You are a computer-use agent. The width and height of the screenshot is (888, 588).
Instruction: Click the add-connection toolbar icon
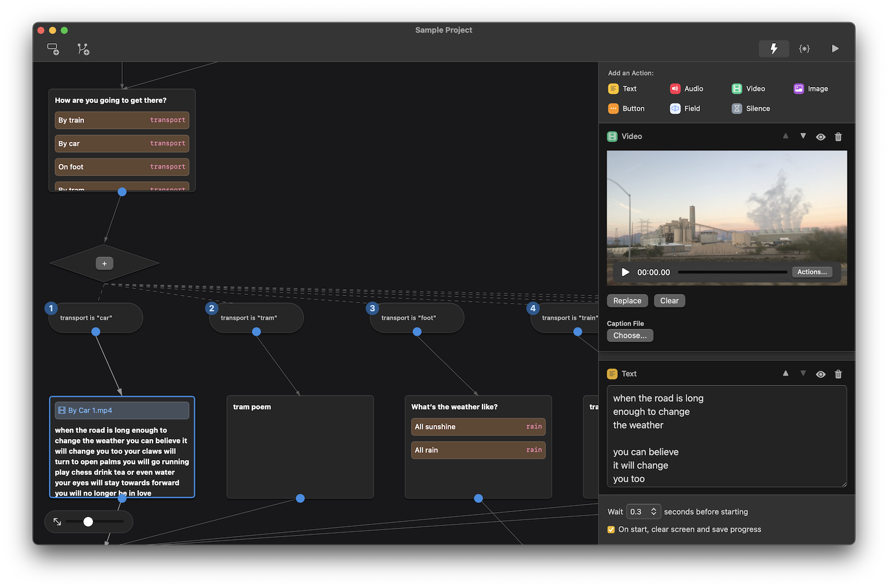coord(83,49)
